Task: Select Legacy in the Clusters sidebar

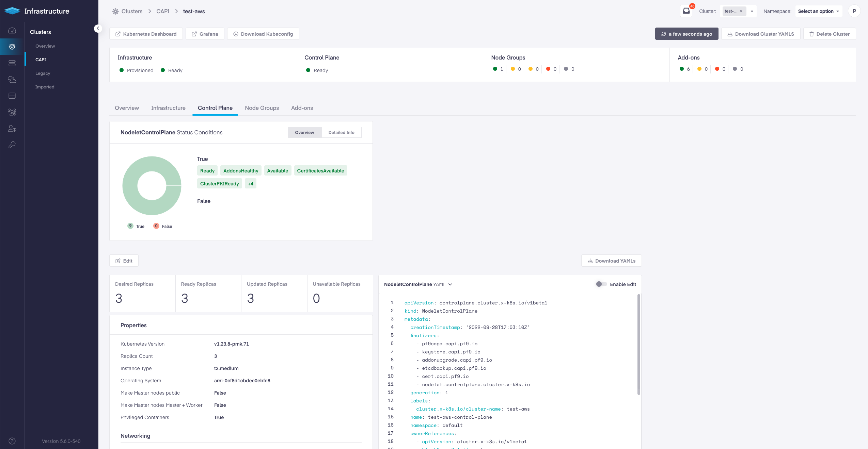Action: (x=43, y=73)
